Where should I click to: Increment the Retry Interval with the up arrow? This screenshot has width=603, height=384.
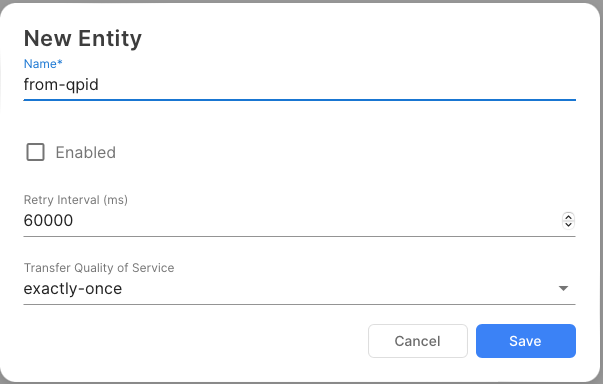(568, 217)
